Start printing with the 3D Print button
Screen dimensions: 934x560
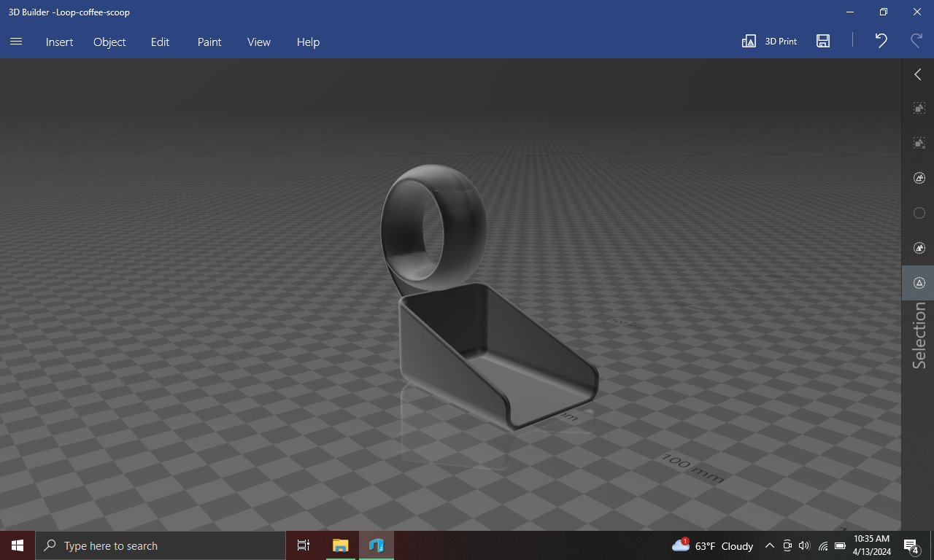[768, 42]
